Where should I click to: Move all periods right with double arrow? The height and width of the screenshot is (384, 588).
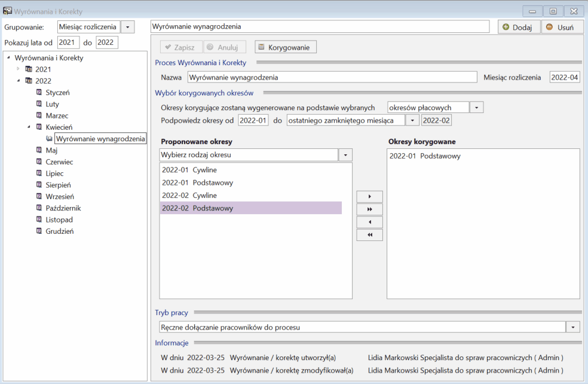click(x=369, y=209)
